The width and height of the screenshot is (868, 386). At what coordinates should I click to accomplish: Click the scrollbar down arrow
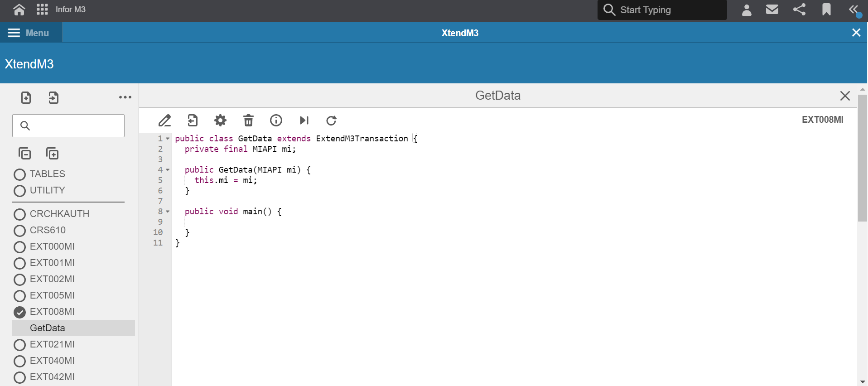[863, 382]
